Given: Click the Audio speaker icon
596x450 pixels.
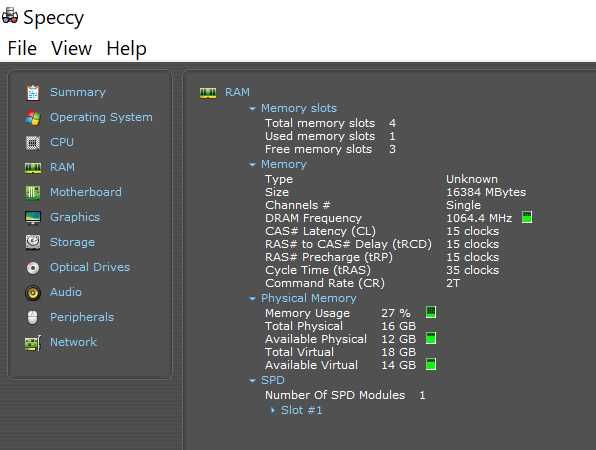Looking at the screenshot, I should pos(33,293).
